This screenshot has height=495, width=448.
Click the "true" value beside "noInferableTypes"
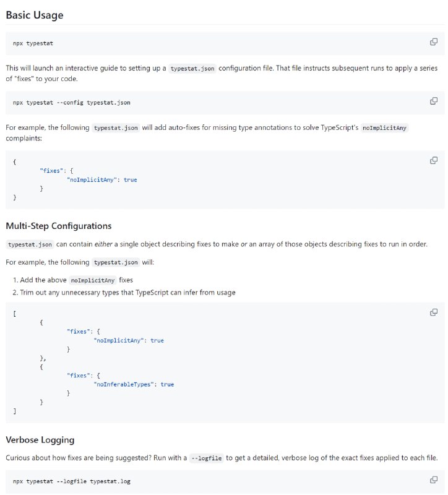(167, 384)
